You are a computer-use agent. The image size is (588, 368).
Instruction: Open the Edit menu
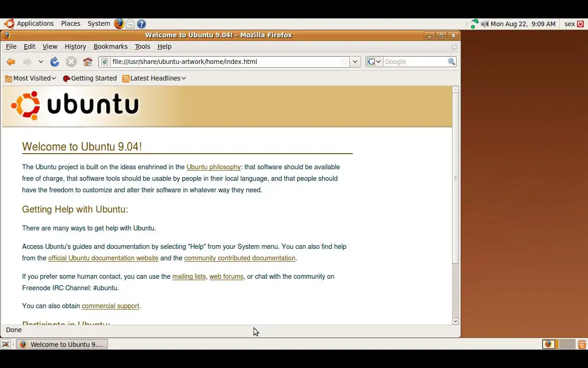29,46
